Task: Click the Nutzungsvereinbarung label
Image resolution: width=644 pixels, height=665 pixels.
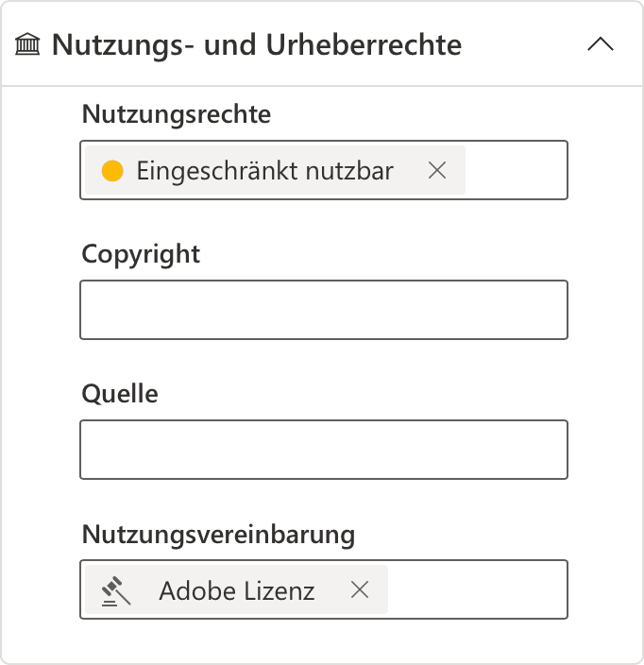Action: point(218,535)
